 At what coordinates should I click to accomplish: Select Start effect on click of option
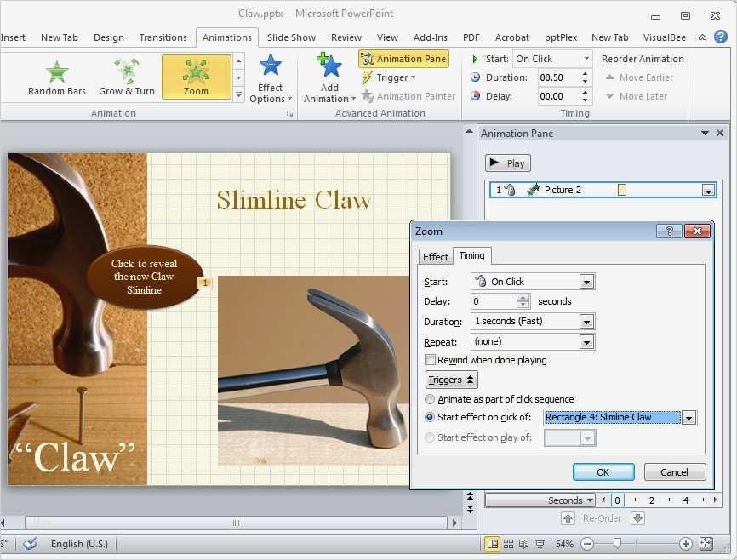(431, 417)
